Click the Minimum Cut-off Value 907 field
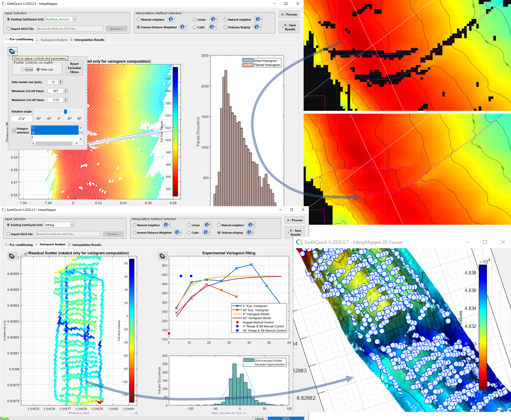The image size is (511, 420). tap(56, 91)
